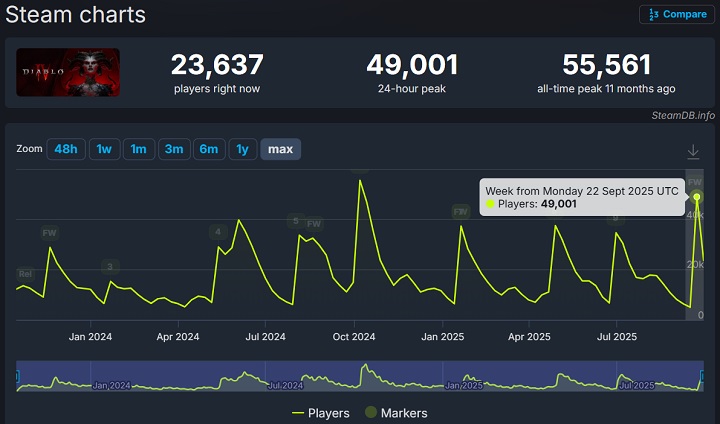Click the marker labeled 3 on chart
Image resolution: width=720 pixels, height=424 pixels.
(x=110, y=267)
